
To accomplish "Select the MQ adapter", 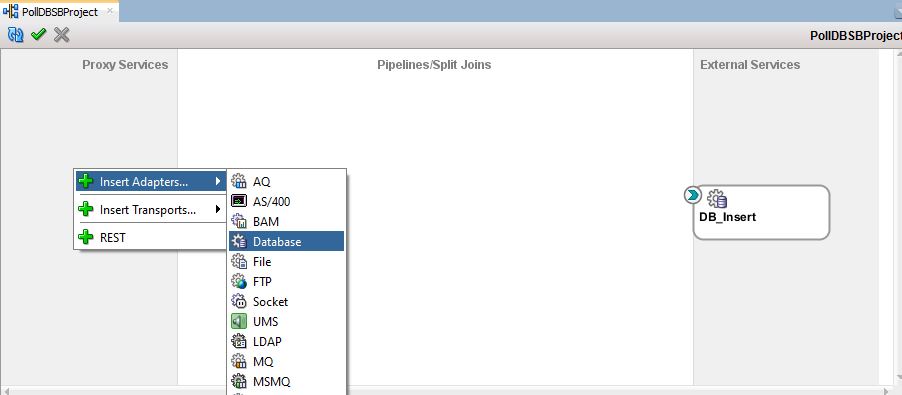I will click(x=286, y=362).
